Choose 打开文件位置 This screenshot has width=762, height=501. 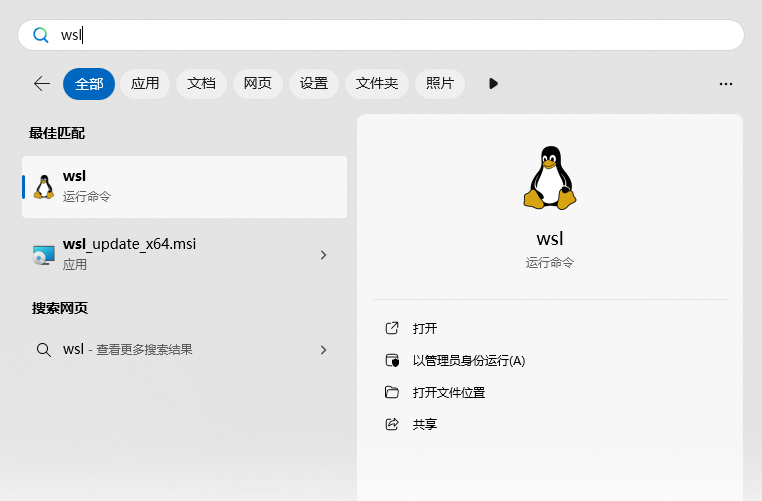pos(449,393)
